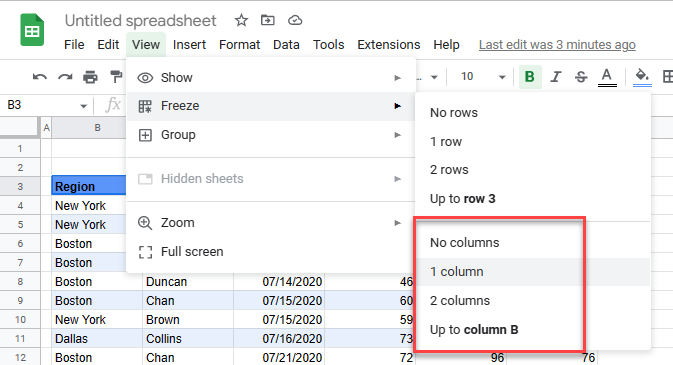The image size is (673, 365).
Task: Select the Duncan cell in row 8
Action: click(x=188, y=282)
